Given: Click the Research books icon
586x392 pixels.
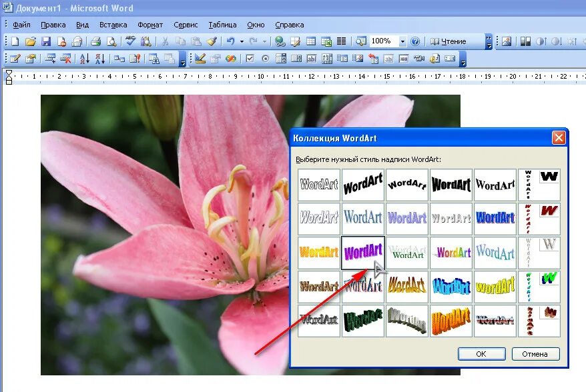Looking at the screenshot, I should point(145,41).
